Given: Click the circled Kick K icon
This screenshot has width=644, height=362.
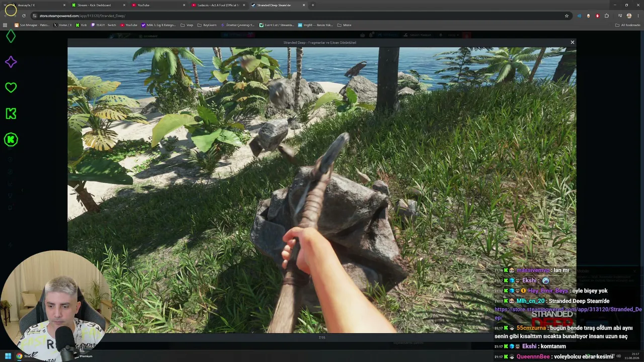Looking at the screenshot, I should click(x=11, y=140).
